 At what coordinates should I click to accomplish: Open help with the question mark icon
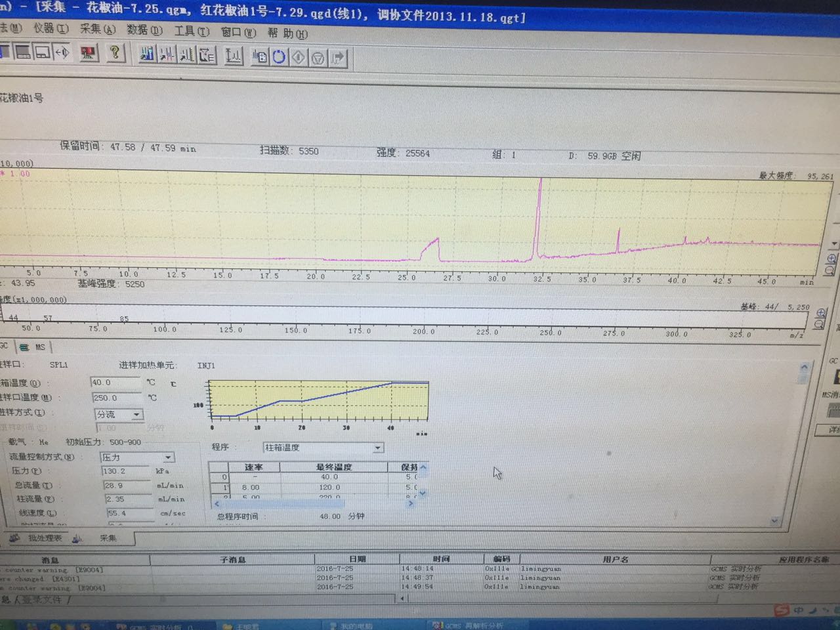click(x=115, y=52)
